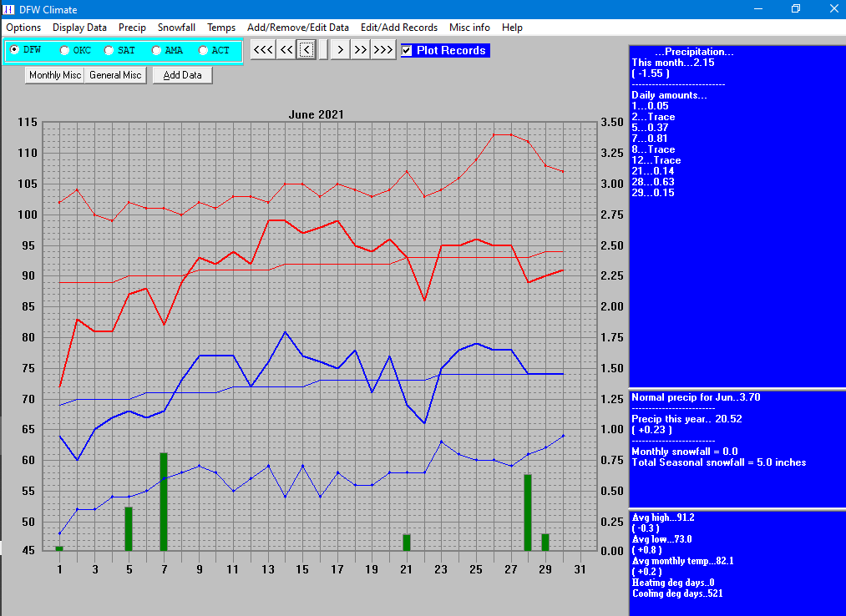Open the Edit/Add Records menu
The width and height of the screenshot is (846, 616).
(x=399, y=28)
